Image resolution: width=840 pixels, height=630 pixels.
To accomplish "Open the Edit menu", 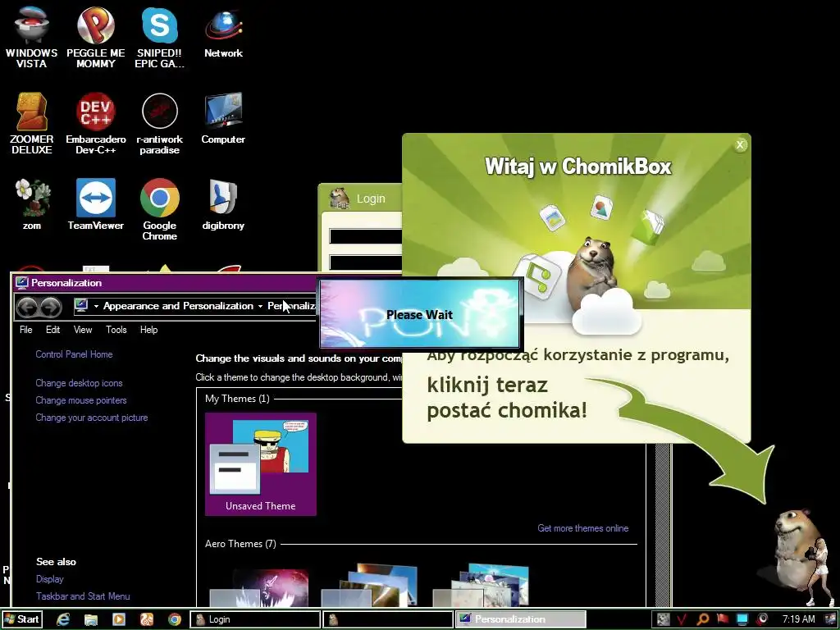I will [x=52, y=330].
